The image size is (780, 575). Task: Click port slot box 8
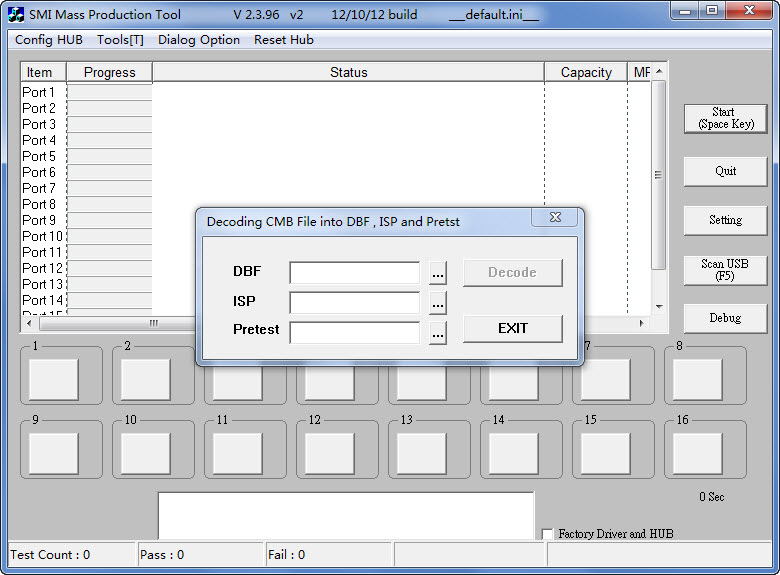coord(697,380)
